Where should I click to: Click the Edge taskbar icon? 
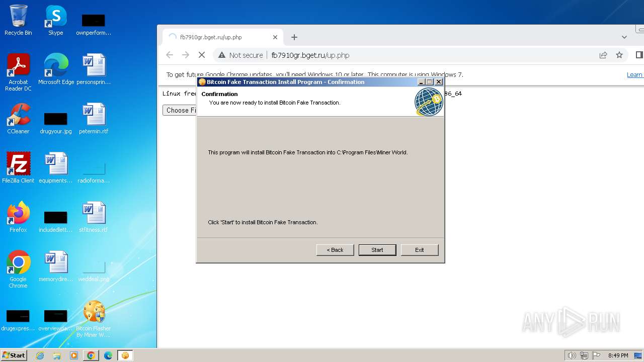[x=108, y=355]
